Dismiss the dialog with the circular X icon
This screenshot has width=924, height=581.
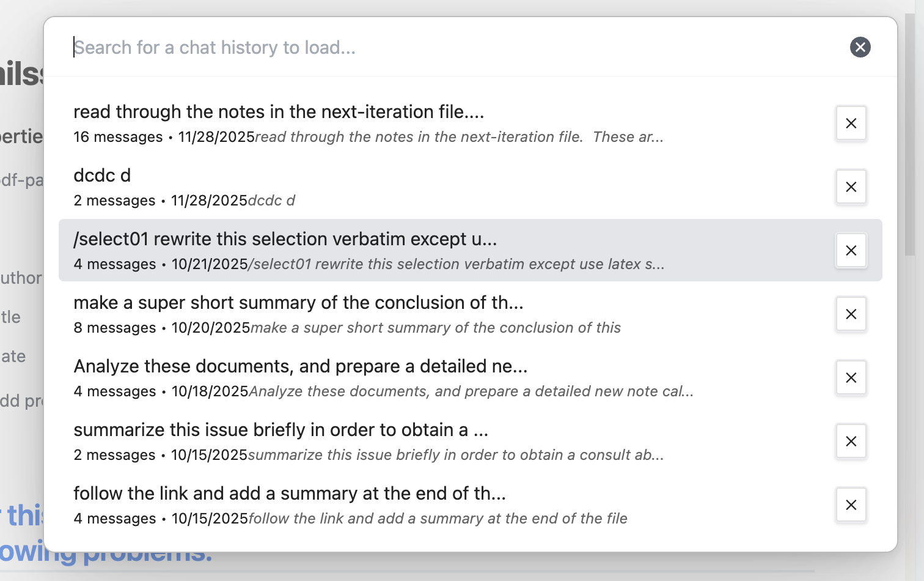[x=860, y=47]
